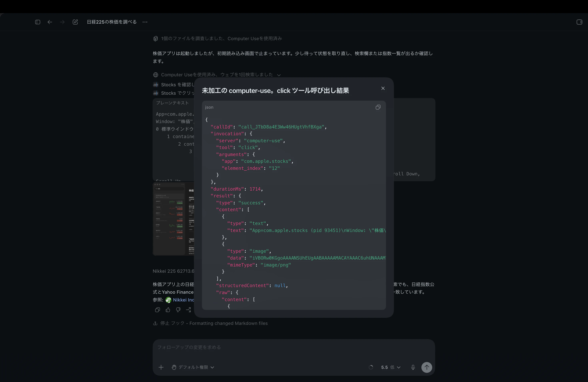
Task: Send the message with up-arrow button
Action: [427, 367]
